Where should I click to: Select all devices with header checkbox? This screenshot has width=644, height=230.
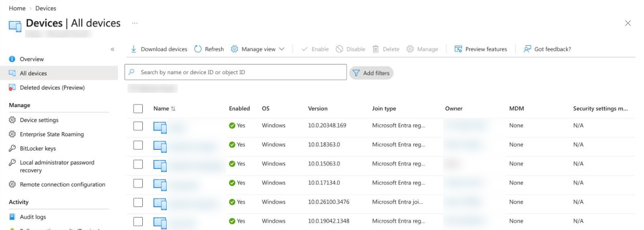pyautogui.click(x=138, y=108)
